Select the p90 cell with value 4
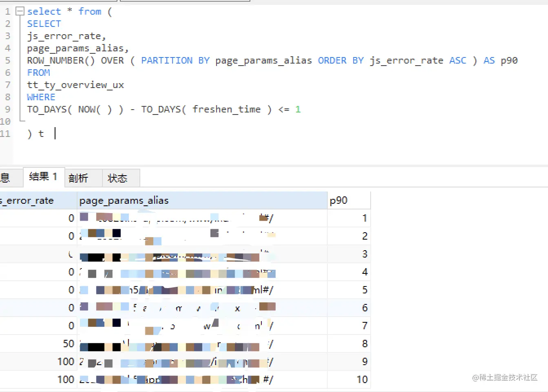 349,272
